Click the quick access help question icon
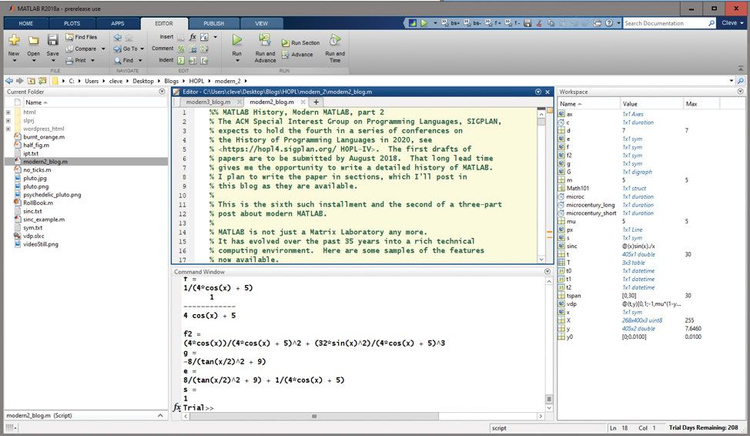Viewport: 750px width, 436px height. click(x=609, y=23)
